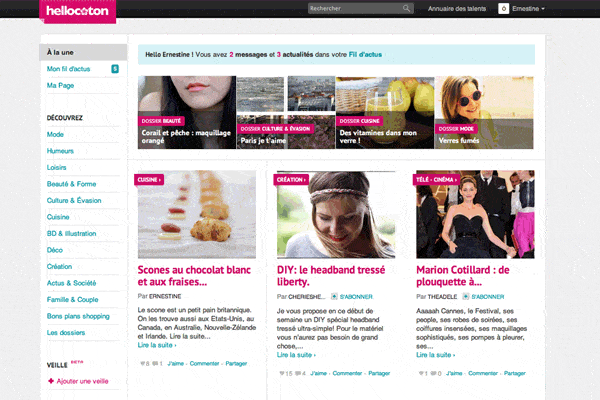Click the TÉLÉ - CINÉMA tag
The image size is (600, 400).
(436, 180)
